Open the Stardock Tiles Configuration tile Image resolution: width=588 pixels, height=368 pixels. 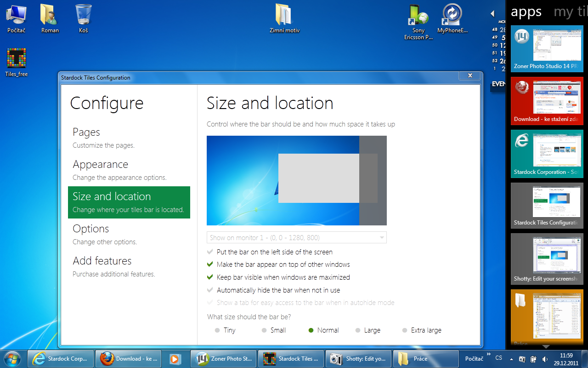[547, 205]
